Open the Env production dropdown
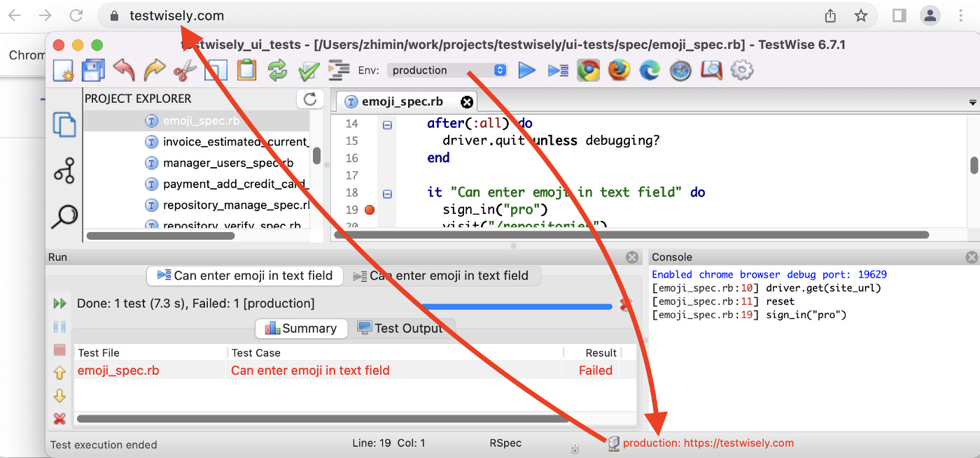The width and height of the screenshot is (980, 458). pyautogui.click(x=447, y=70)
